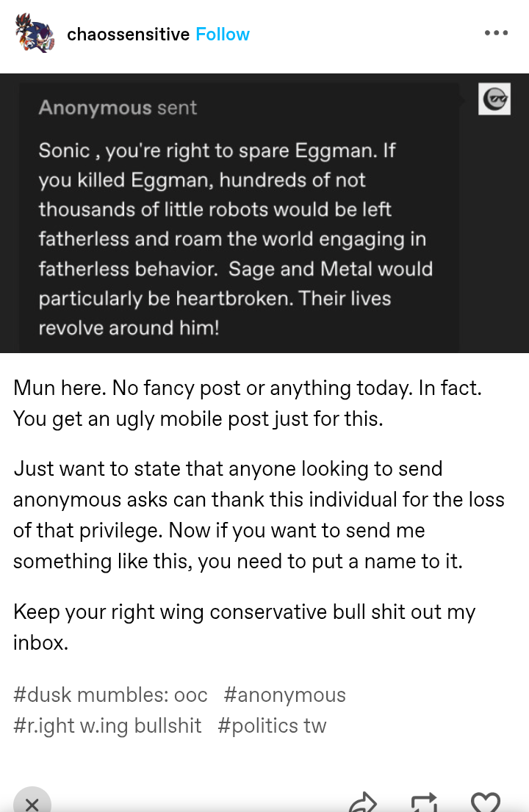529x812 pixels.
Task: Open the #dusk mumbles: ooc tag
Action: (x=110, y=695)
